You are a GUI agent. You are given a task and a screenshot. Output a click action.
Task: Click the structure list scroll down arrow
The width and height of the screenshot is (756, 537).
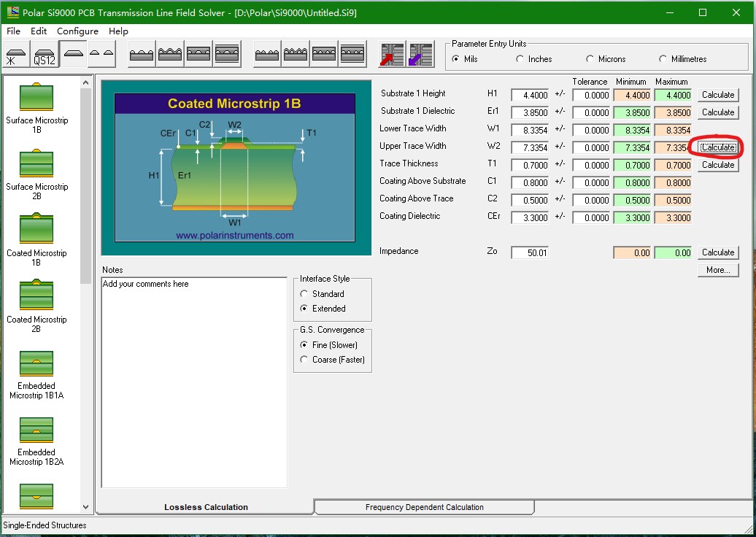pos(86,506)
